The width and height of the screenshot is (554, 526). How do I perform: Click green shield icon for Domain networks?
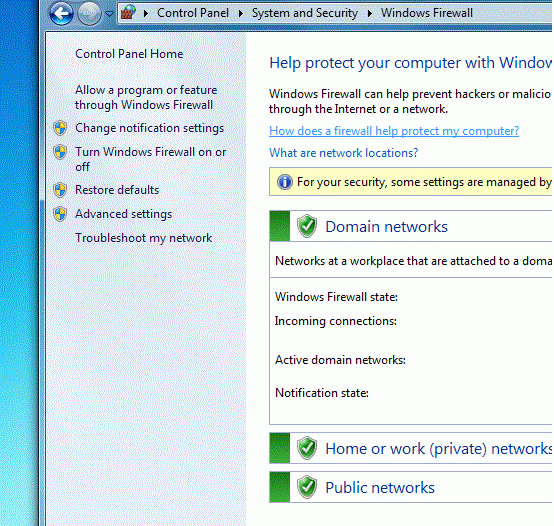point(307,226)
